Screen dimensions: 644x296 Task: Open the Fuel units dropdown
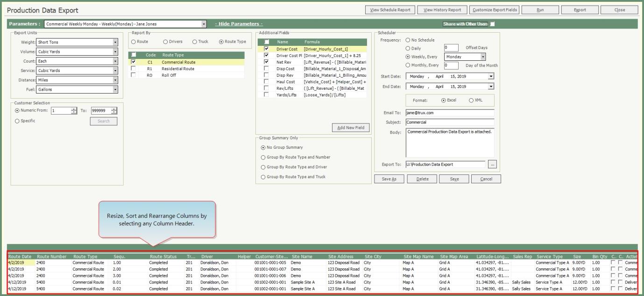click(116, 89)
